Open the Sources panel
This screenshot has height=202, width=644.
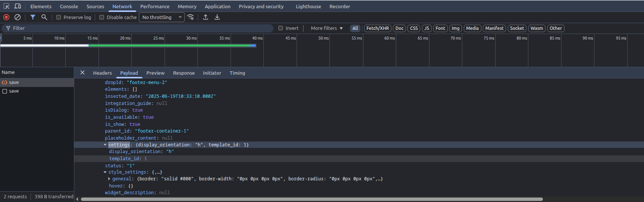pyautogui.click(x=96, y=6)
